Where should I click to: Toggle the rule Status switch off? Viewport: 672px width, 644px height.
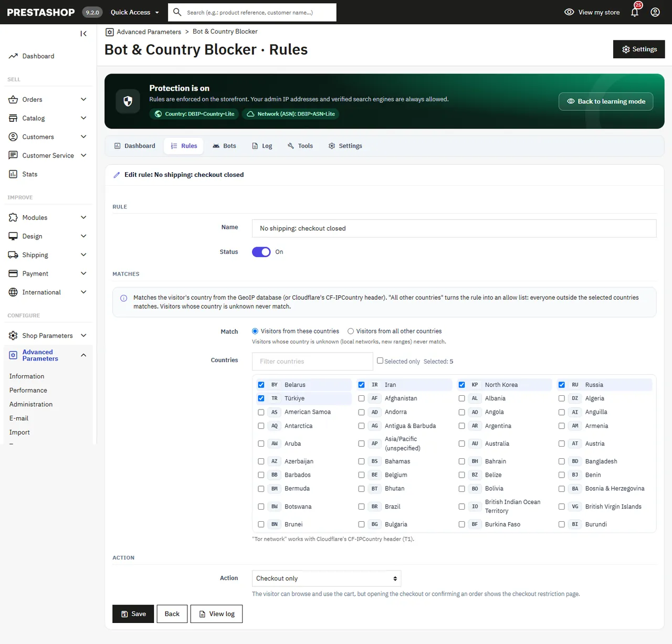click(261, 252)
